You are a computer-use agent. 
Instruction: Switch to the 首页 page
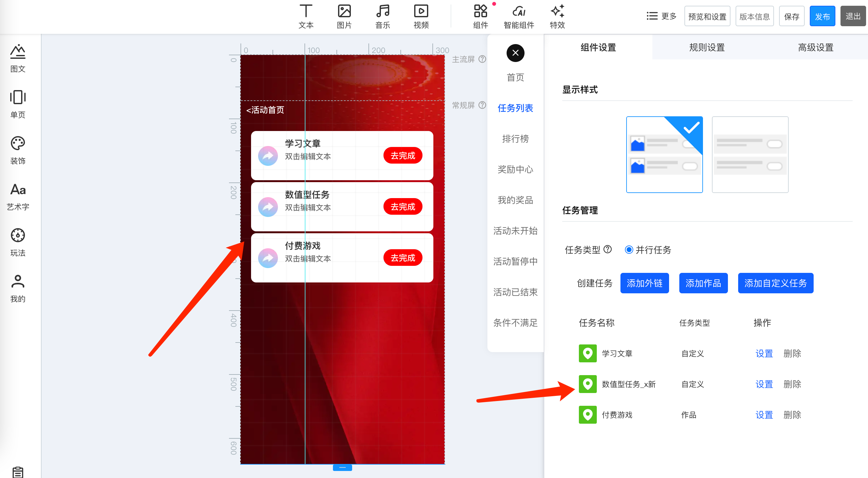point(515,77)
